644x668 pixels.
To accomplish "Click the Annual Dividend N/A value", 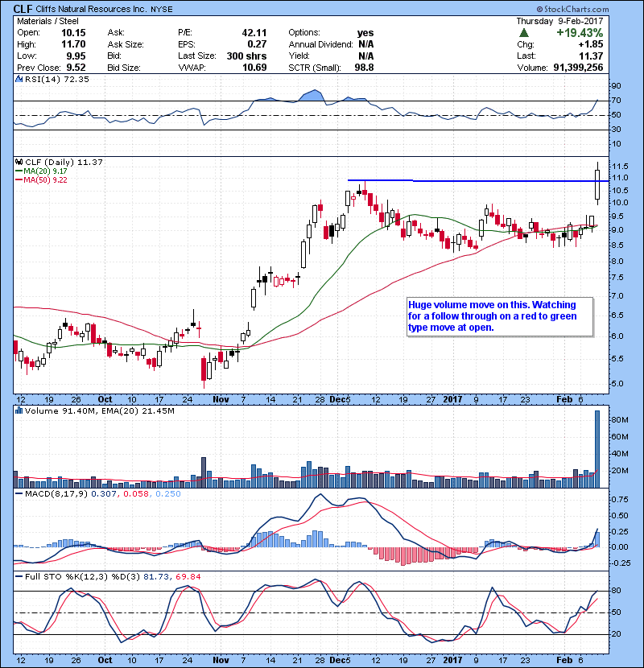I will [x=365, y=44].
